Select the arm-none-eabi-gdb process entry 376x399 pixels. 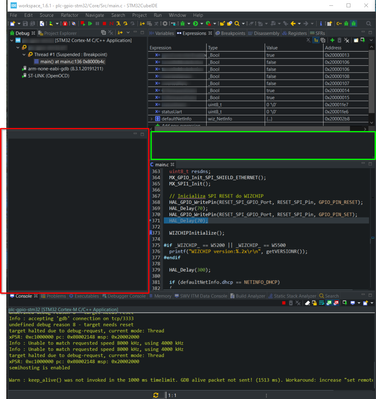tap(62, 69)
